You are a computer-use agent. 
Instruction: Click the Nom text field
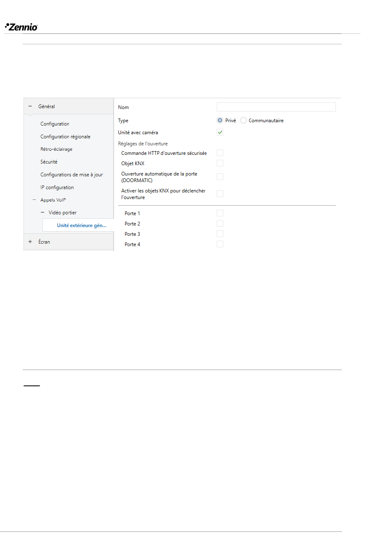(x=276, y=107)
